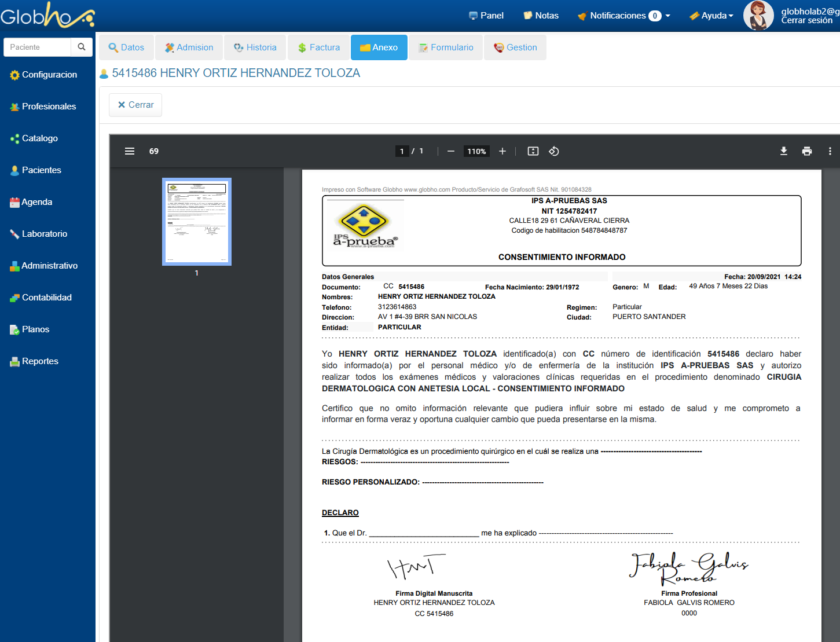
Task: Go to Agenda in the sidebar
Action: pos(36,202)
